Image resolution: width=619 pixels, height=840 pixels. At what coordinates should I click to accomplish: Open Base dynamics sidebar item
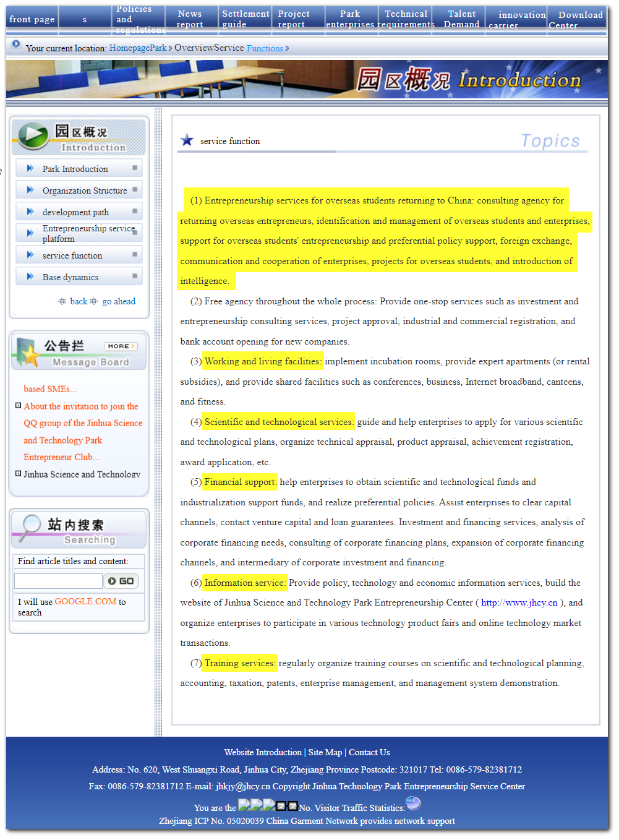70,277
